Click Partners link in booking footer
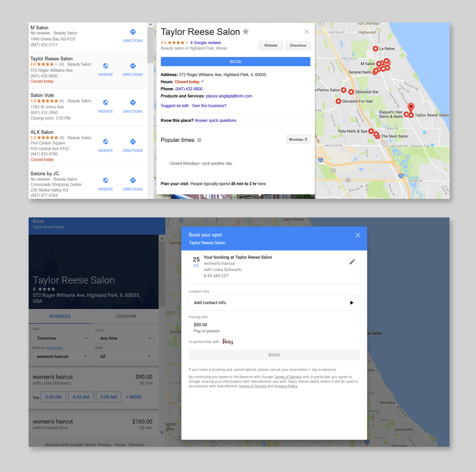This screenshot has height=472, width=476. pos(137,445)
